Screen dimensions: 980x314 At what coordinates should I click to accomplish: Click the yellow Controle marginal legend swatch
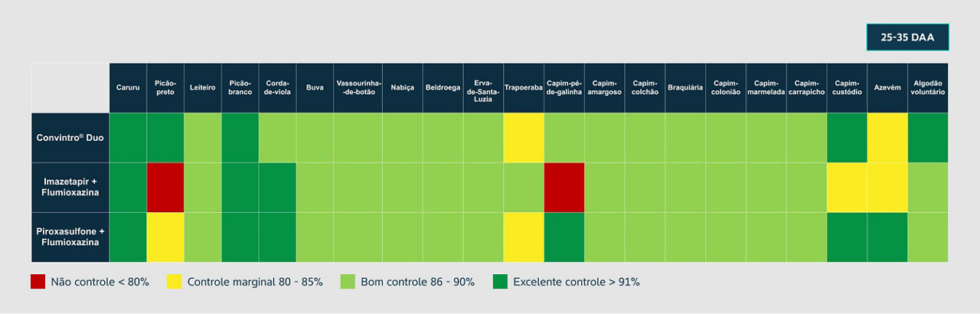(x=174, y=282)
